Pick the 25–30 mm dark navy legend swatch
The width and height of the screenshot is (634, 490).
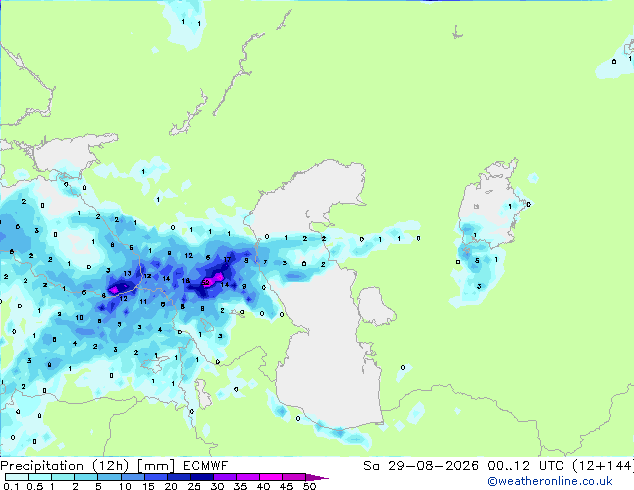(202, 477)
